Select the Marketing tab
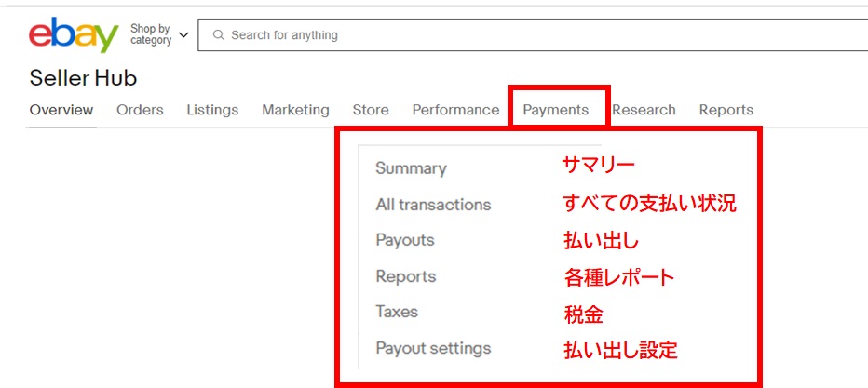The width and height of the screenshot is (868, 388). click(295, 110)
